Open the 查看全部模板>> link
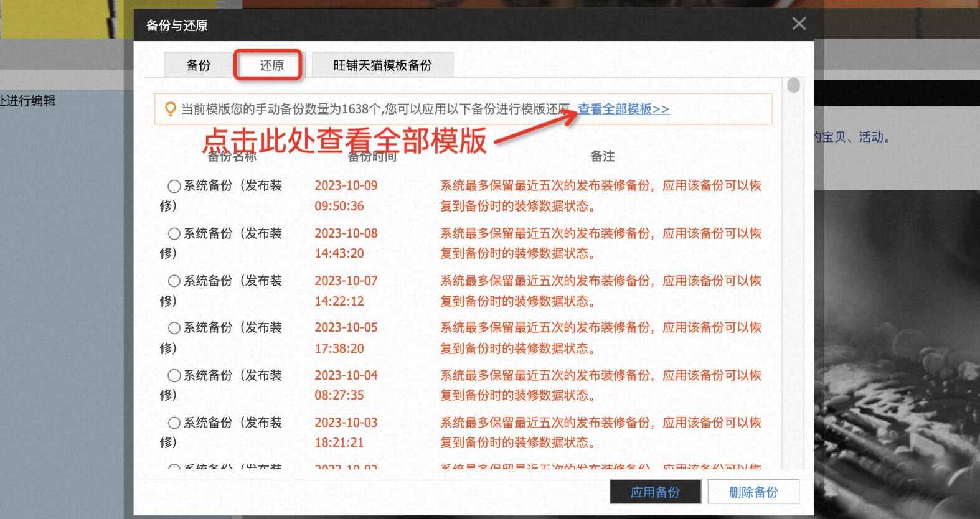The image size is (980, 519). [x=623, y=109]
